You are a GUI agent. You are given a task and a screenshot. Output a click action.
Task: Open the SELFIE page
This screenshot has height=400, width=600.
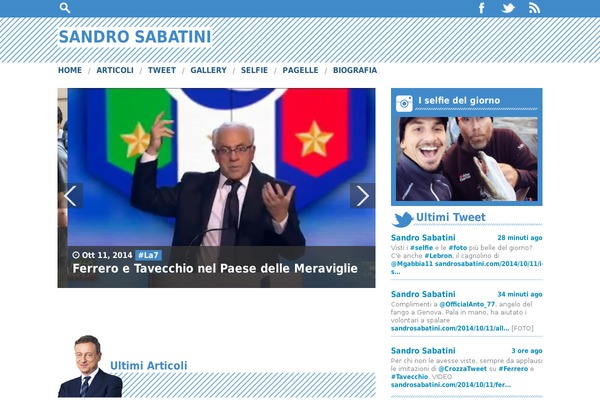pos(254,70)
